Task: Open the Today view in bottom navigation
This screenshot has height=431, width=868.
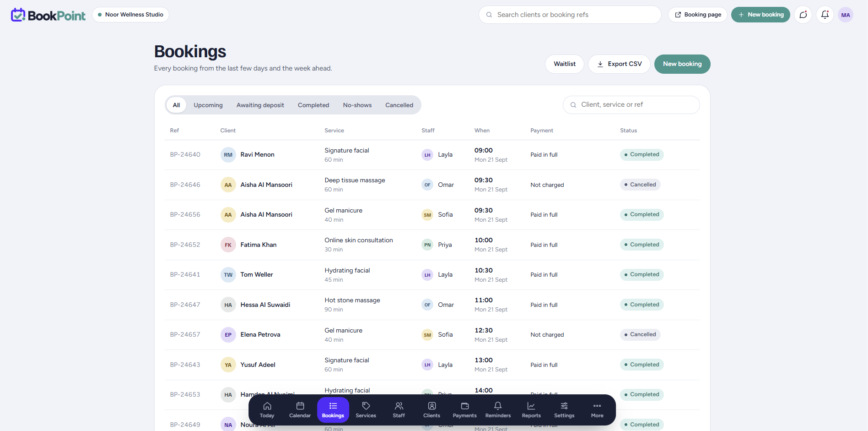Action: point(267,410)
